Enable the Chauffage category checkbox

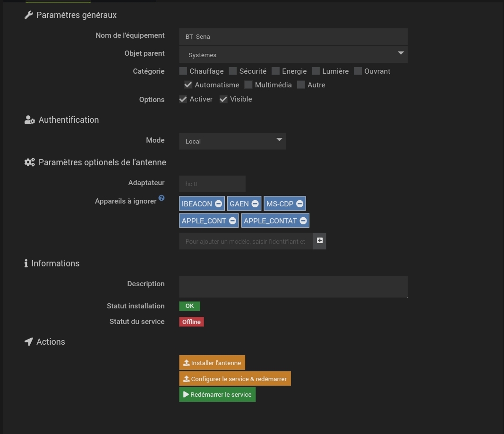[183, 71]
